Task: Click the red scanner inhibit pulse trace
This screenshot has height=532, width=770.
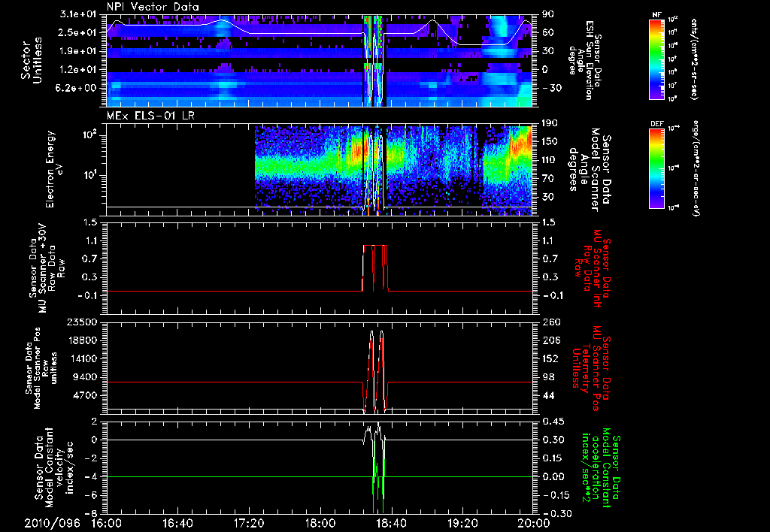Action: [376, 268]
